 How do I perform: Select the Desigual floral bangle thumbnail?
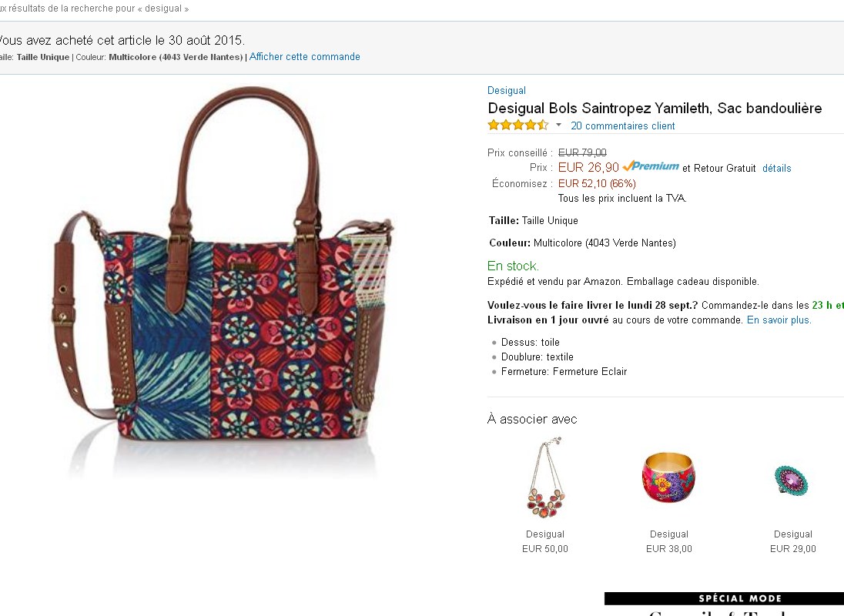[x=668, y=478]
